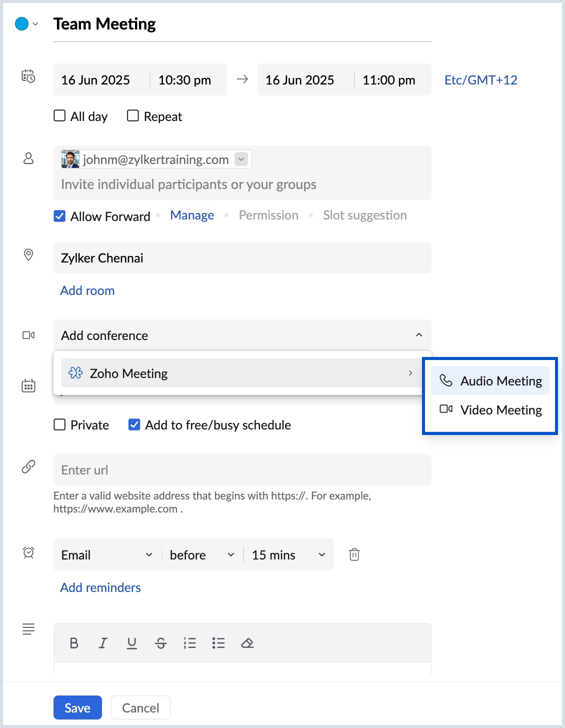Enable the All day checkbox
Image resolution: width=565 pixels, height=728 pixels.
[x=59, y=116]
